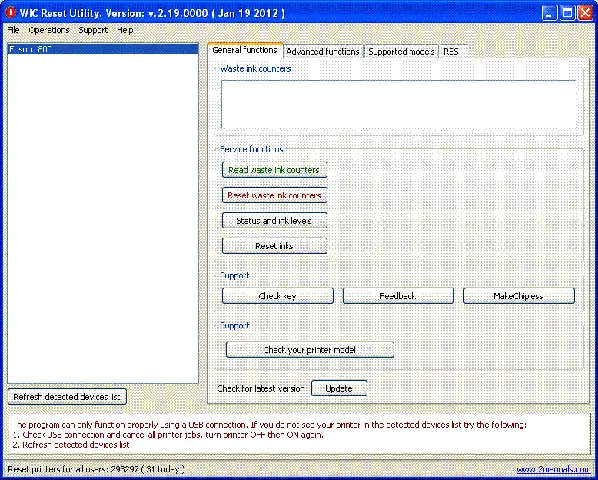Click Reset waste ink counters button
This screenshot has height=480, width=598.
point(274,195)
